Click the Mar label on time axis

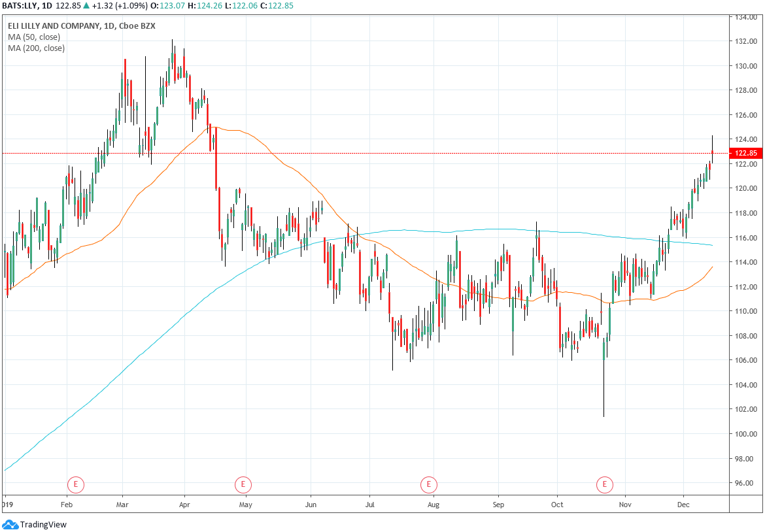[x=122, y=504]
